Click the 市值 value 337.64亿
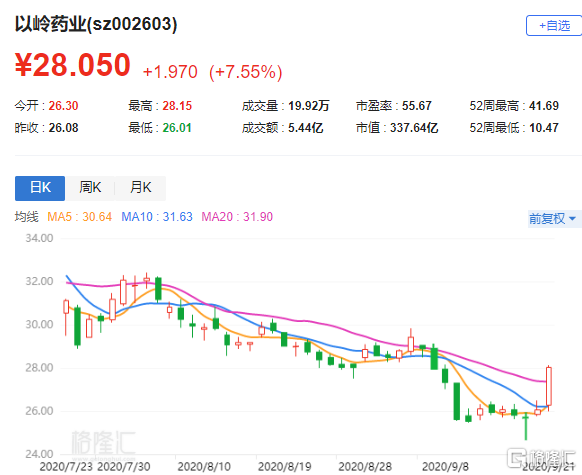The height and width of the screenshot is (475, 582). coord(414,128)
